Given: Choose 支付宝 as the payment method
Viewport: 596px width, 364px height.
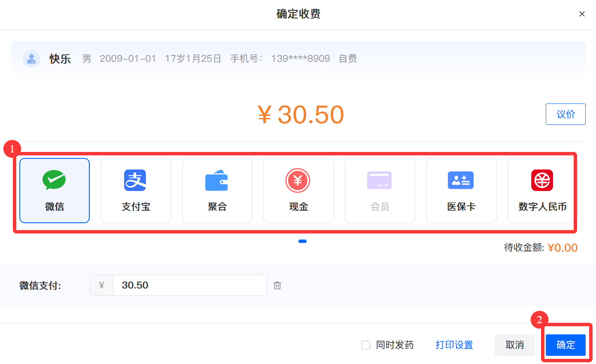Looking at the screenshot, I should point(136,191).
